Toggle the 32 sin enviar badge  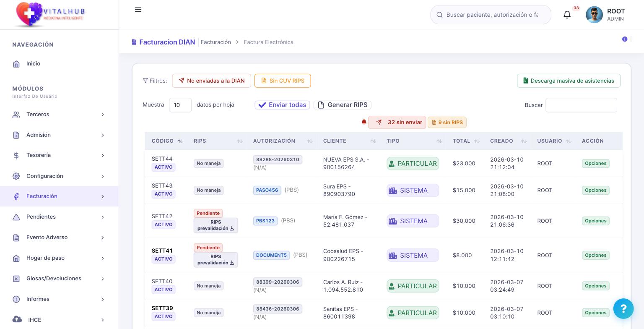397,122
